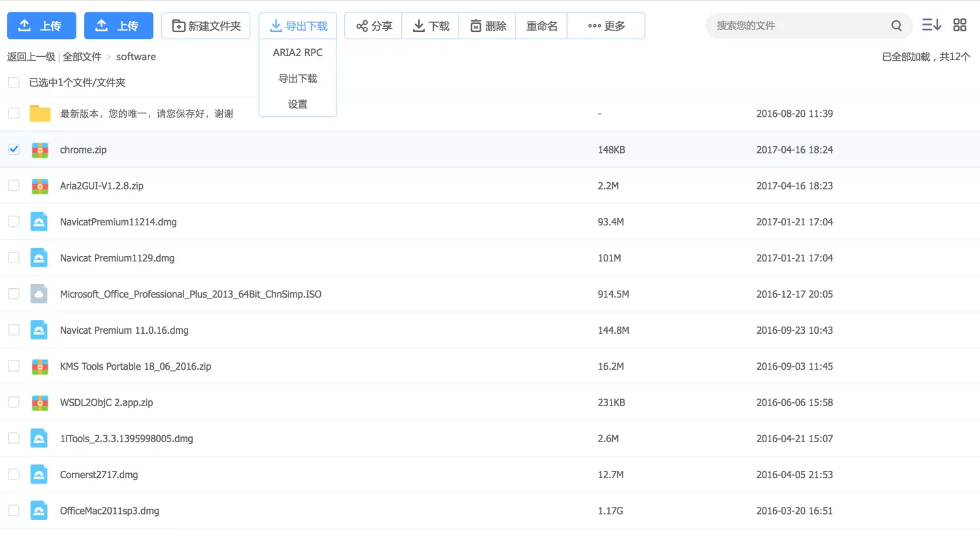Open the folder named 最新版本，您的唯一

pos(146,114)
